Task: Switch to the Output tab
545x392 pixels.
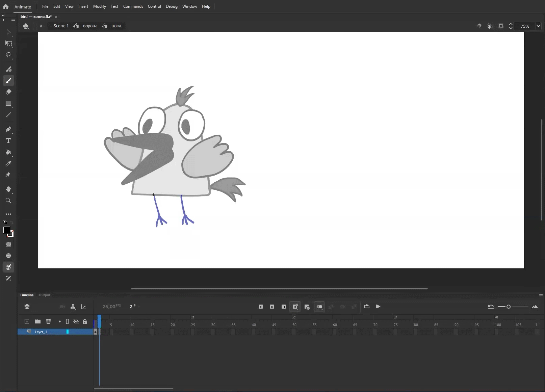Action: click(x=44, y=295)
